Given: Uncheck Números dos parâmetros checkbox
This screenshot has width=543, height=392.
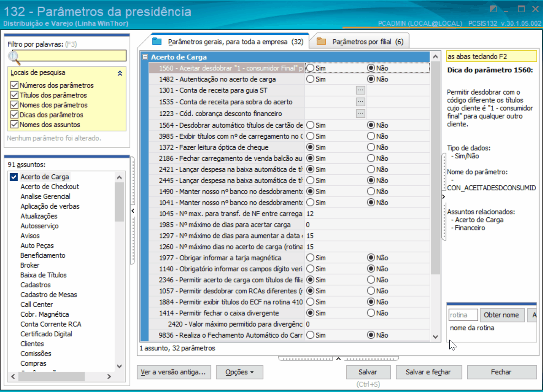Looking at the screenshot, I should click(14, 85).
